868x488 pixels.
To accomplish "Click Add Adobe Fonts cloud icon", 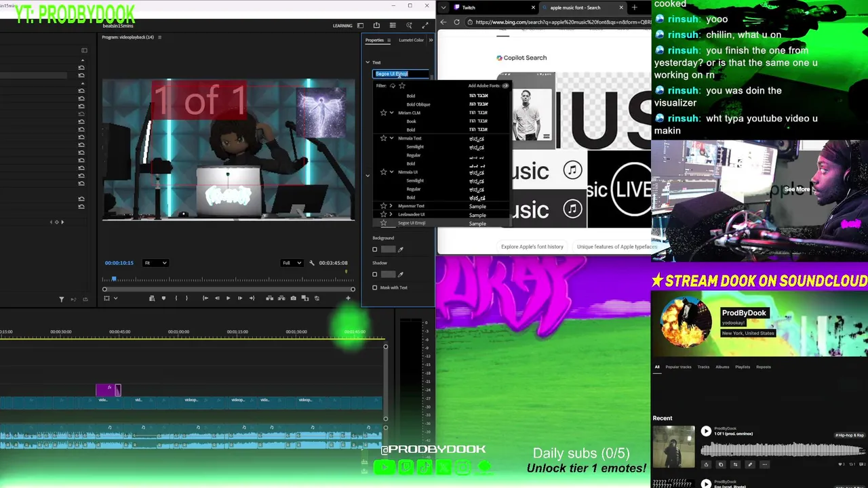I will point(505,86).
